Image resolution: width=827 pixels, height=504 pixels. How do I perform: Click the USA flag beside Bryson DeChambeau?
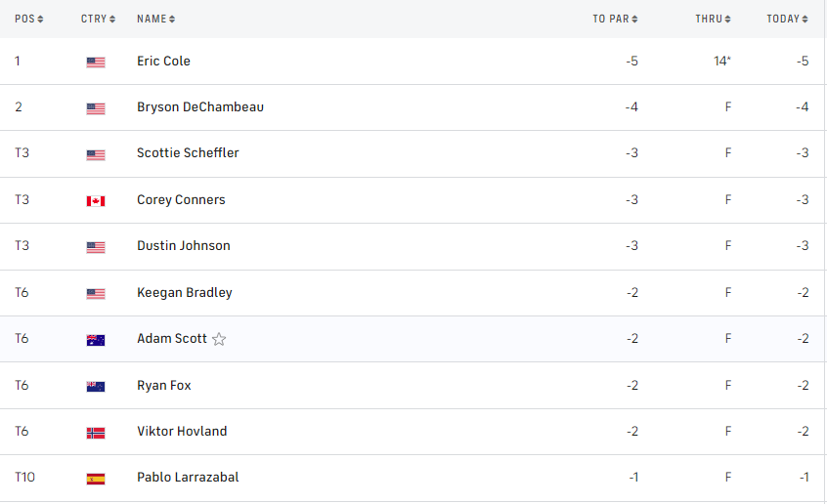tap(96, 107)
